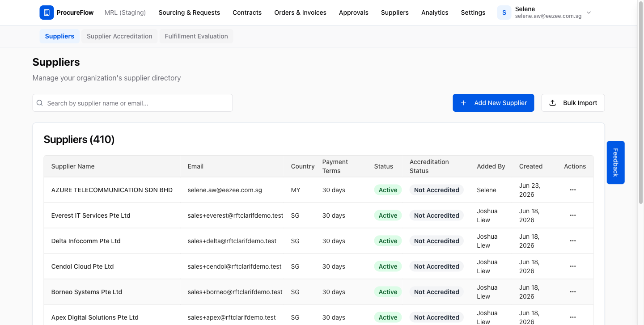
Task: Click the Country column header
Action: tap(303, 166)
